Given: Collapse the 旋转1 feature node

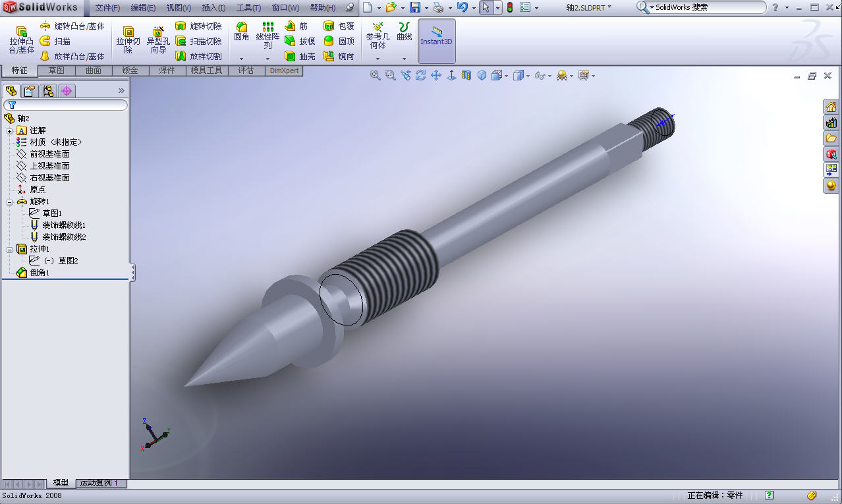Looking at the screenshot, I should [10, 202].
